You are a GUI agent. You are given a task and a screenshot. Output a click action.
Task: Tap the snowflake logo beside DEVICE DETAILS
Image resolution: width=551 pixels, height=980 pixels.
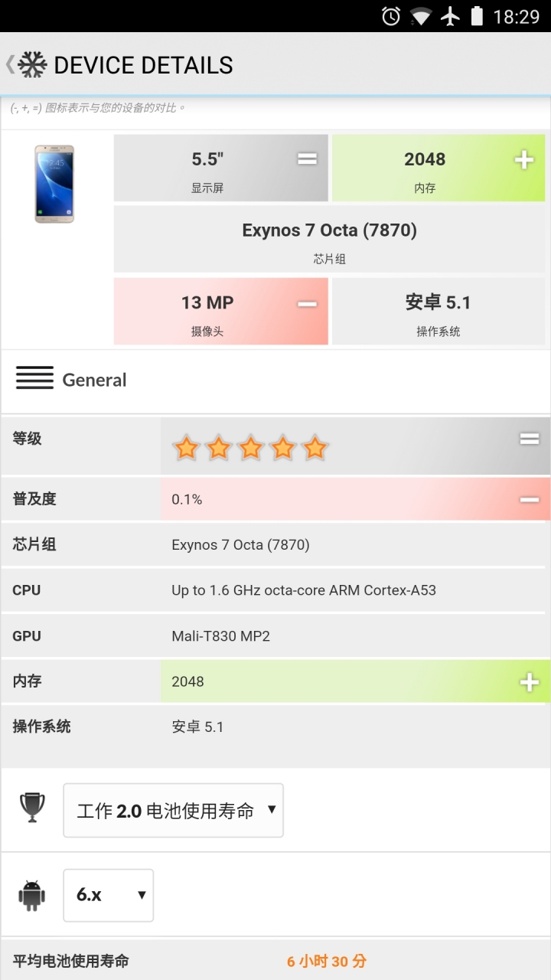pos(32,65)
